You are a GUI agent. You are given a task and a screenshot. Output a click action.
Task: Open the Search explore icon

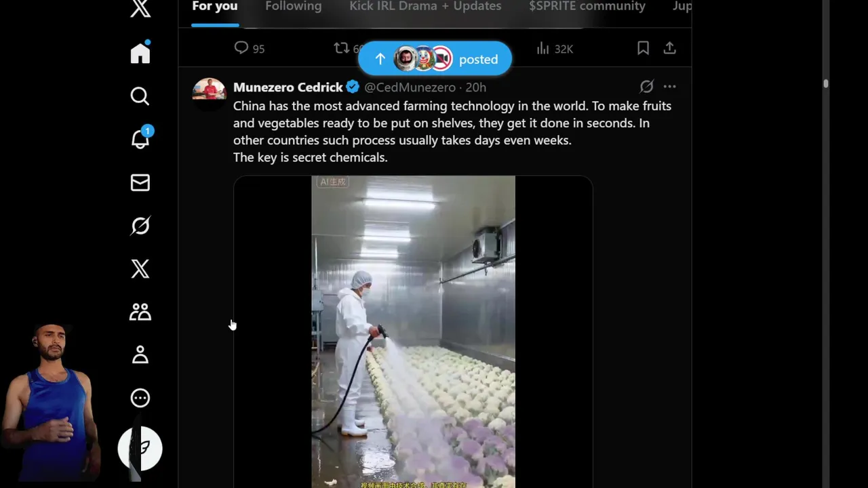click(x=140, y=96)
